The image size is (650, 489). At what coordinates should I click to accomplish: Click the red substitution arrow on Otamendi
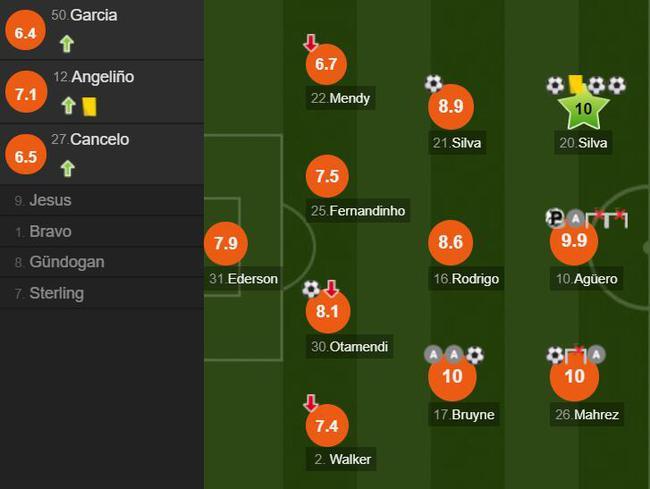coord(331,288)
